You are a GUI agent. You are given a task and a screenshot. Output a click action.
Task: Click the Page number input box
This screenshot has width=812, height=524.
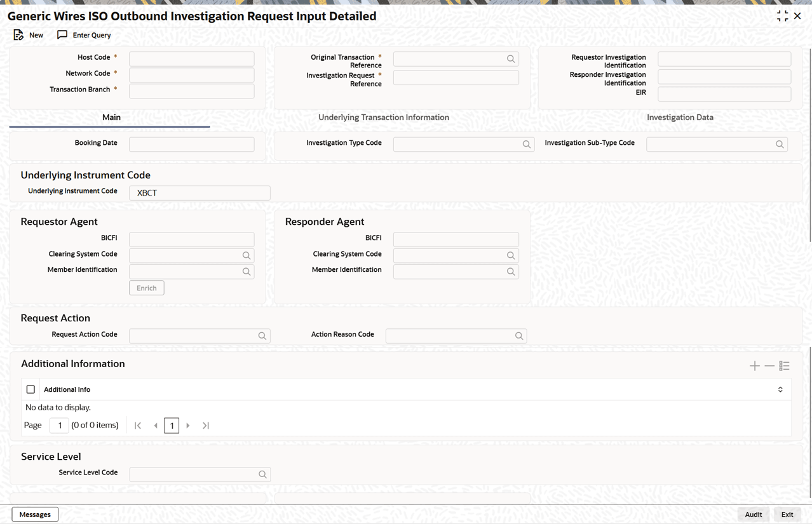coord(59,426)
